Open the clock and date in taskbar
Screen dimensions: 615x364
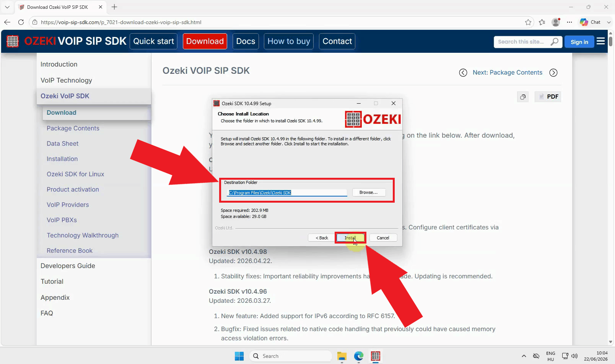[595, 356]
